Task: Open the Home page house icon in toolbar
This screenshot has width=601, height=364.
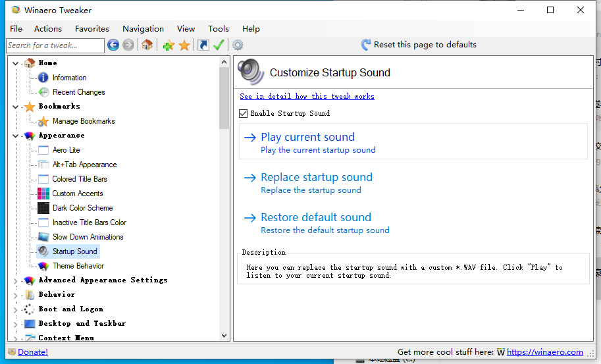Action: pos(147,45)
